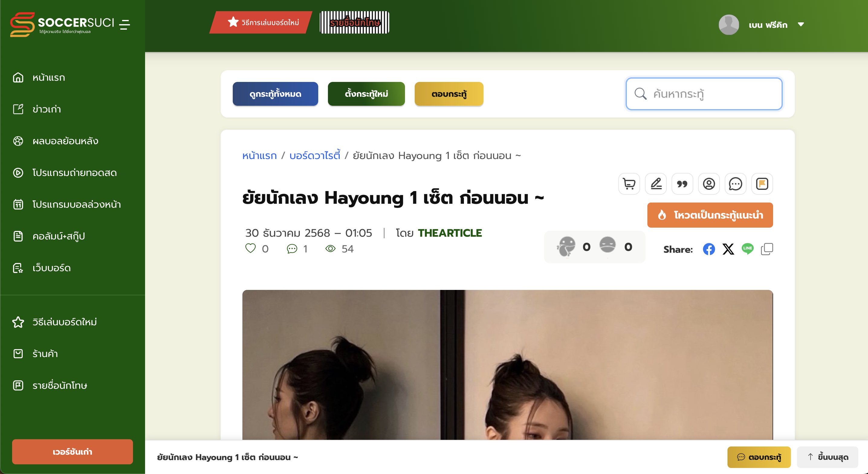Open ผลบอลย้อนหลัง in the sidebar
868x474 pixels.
[x=65, y=141]
